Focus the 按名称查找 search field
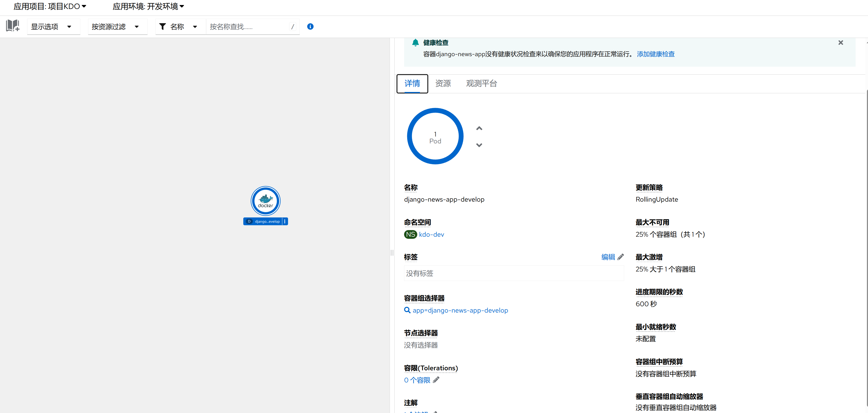The image size is (868, 413). (248, 27)
